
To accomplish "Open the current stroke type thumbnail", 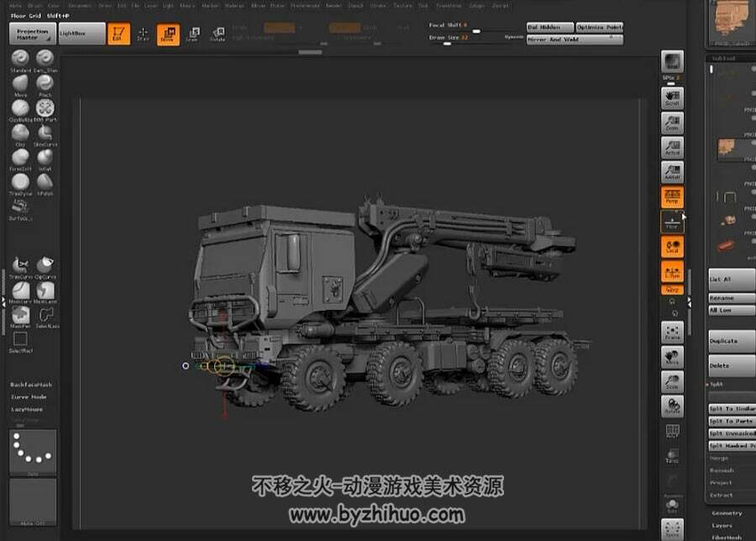I will coord(33,452).
